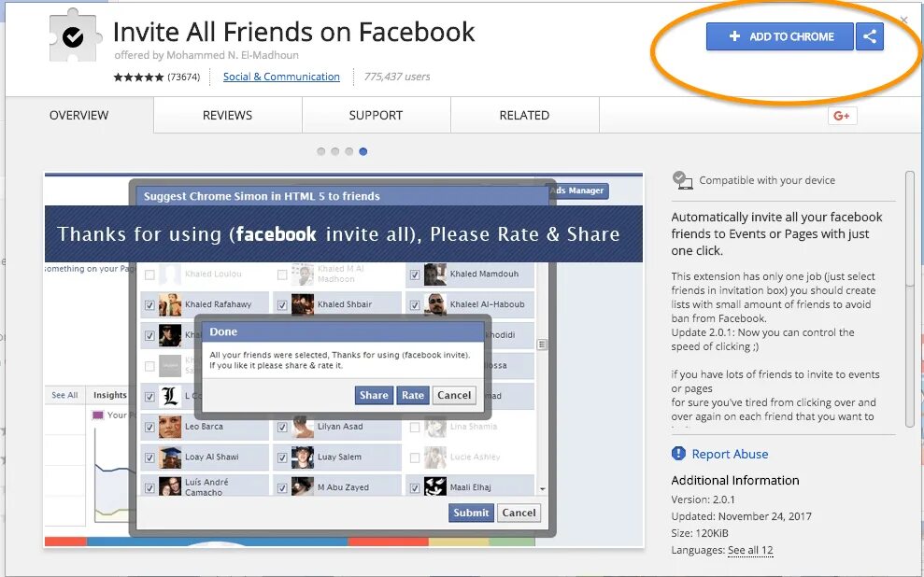Click the Report Abuse exclamation icon
Viewport: 924px width, 577px height.
point(678,454)
